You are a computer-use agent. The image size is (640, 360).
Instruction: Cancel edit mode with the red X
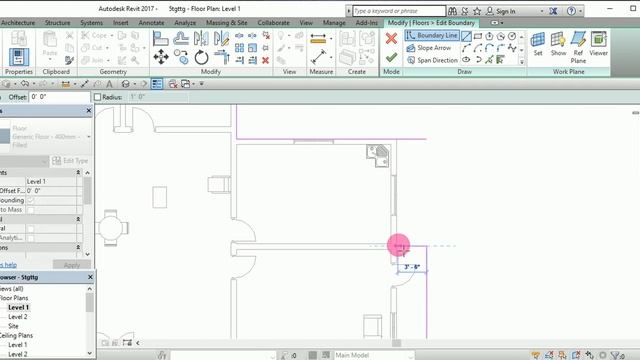391,38
